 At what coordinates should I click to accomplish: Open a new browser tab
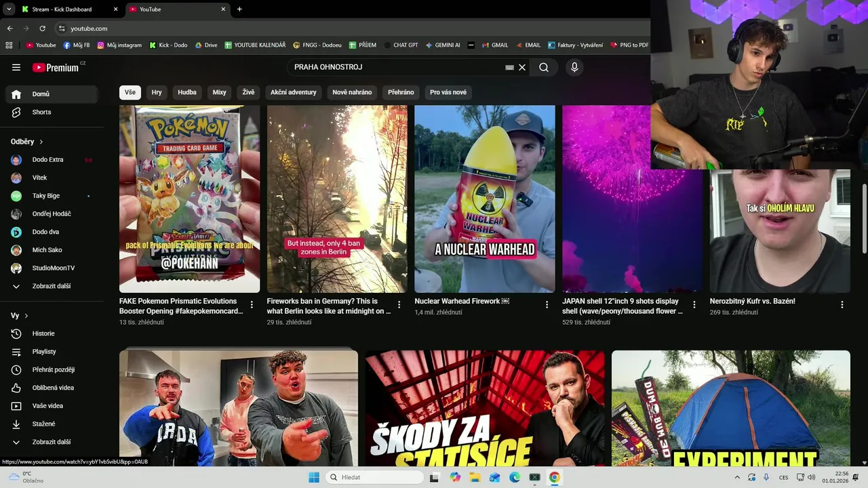(x=239, y=9)
